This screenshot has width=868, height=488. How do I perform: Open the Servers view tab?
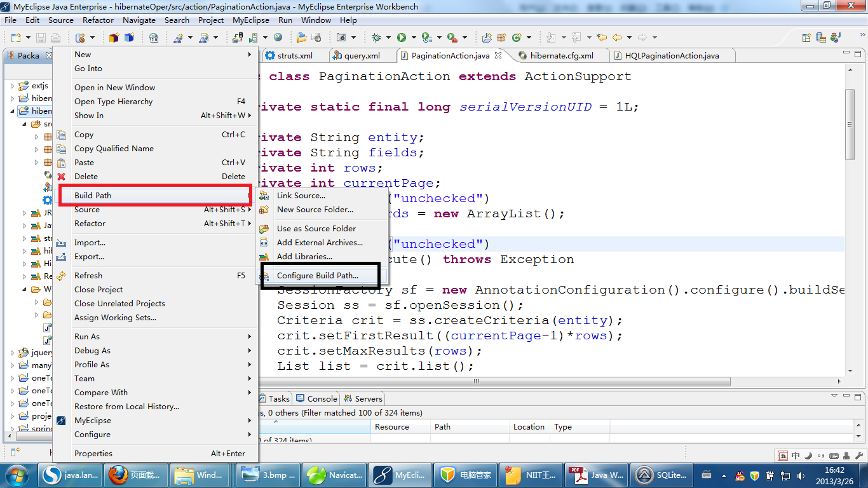(363, 398)
